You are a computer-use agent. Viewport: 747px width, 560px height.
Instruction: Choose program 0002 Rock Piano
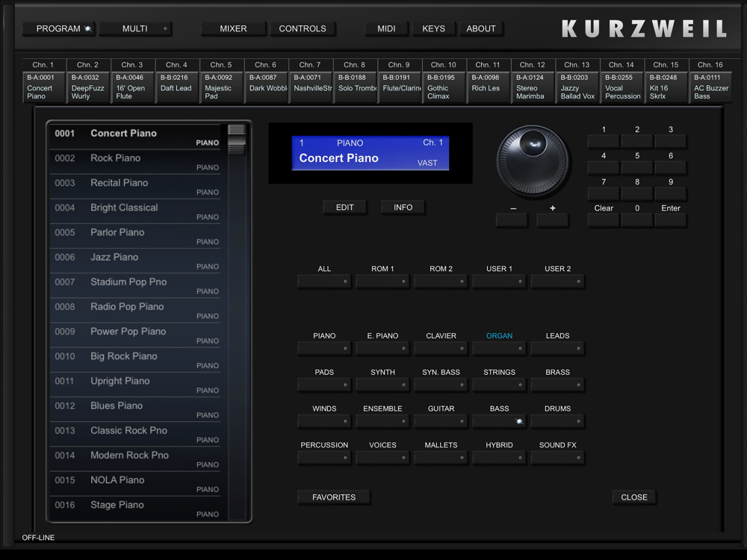point(135,162)
